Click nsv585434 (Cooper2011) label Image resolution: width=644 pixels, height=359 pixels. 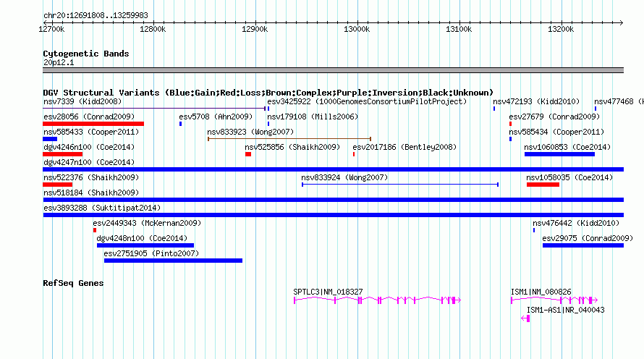[556, 132]
